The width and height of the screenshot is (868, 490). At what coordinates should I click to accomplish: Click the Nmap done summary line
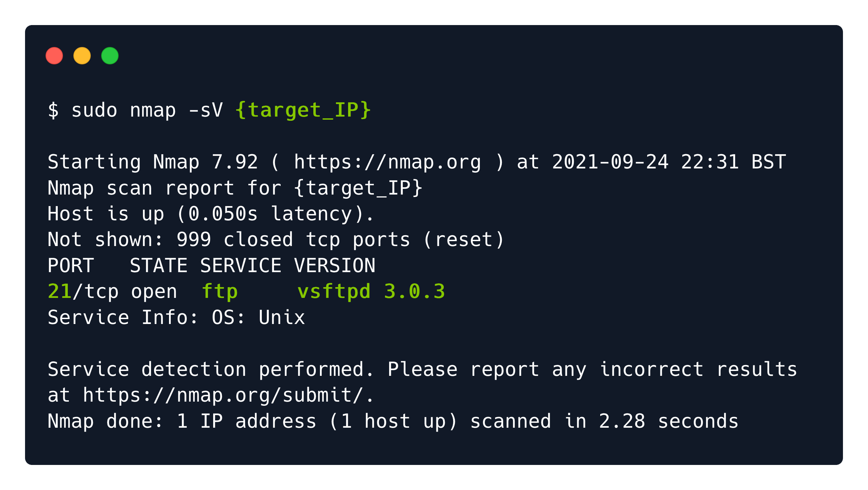[393, 421]
